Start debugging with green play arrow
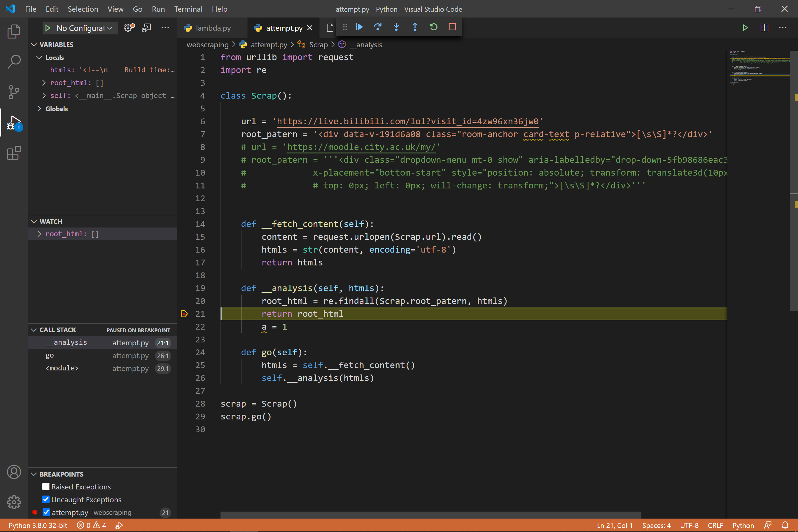Screen dimensions: 798x532 point(48,28)
